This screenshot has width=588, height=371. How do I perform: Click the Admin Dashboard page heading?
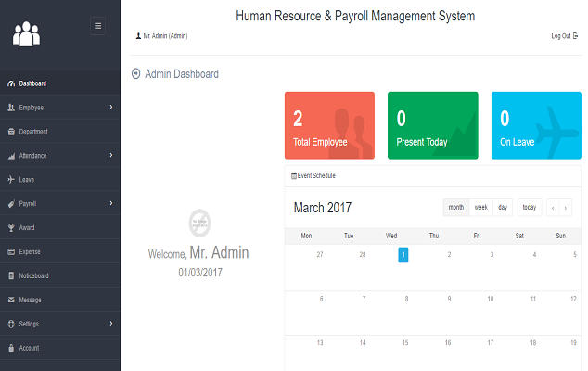coord(182,74)
